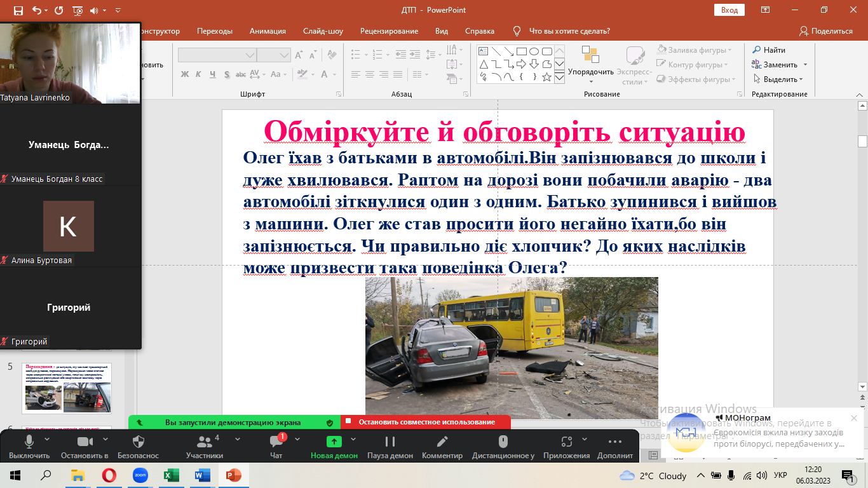Align text right in paragraph group
The width and height of the screenshot is (868, 488).
[x=384, y=74]
